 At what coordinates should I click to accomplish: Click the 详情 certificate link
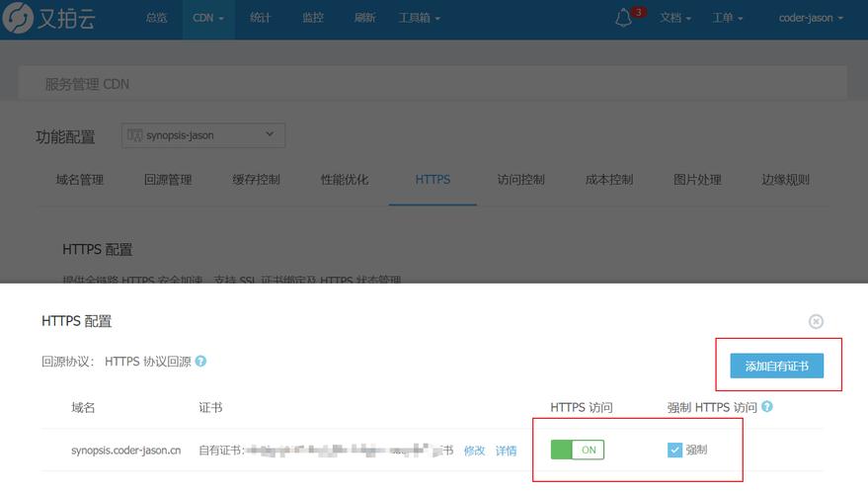click(506, 451)
